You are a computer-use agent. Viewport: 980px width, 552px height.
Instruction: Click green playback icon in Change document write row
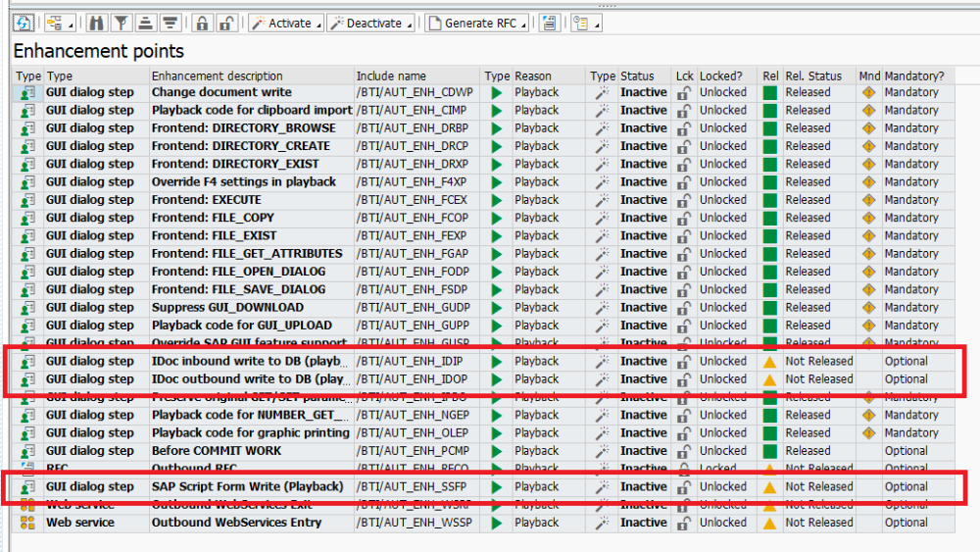point(497,92)
